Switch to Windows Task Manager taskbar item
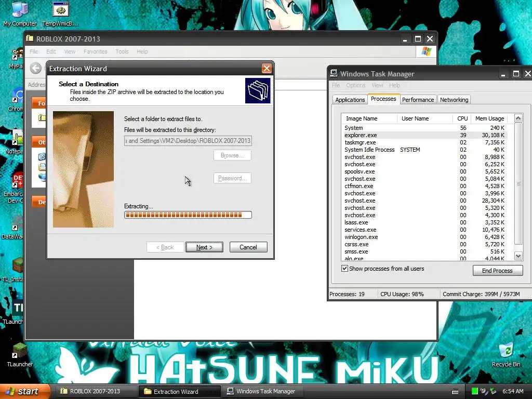532x399 pixels. (x=262, y=391)
